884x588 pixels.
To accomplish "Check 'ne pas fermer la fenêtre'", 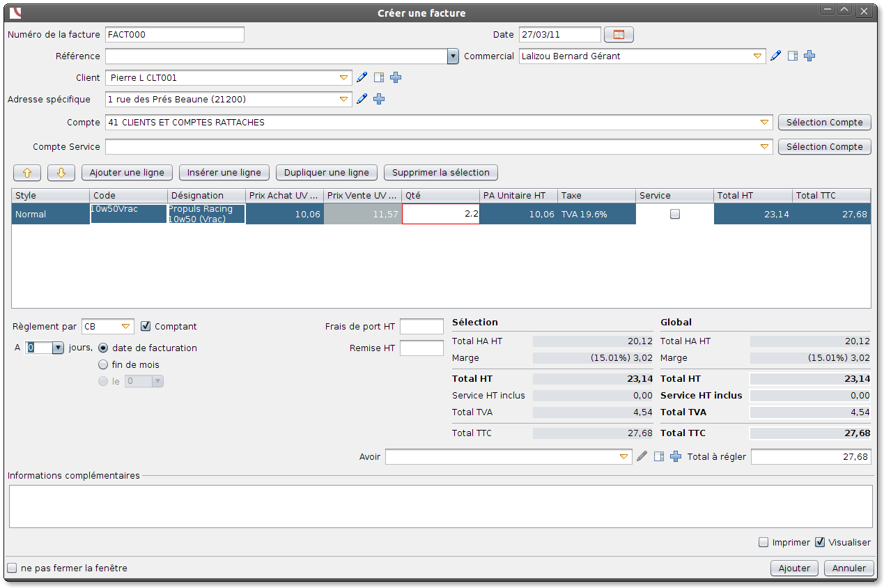I will pos(12,568).
